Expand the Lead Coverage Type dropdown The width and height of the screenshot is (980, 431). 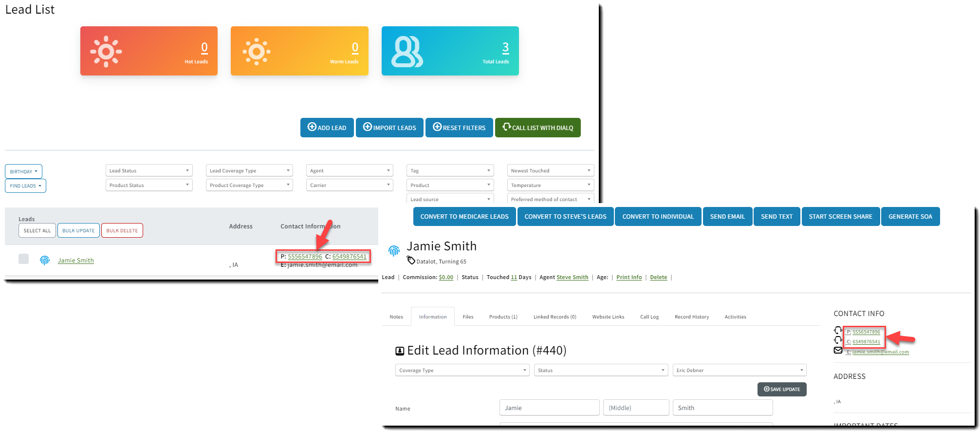(249, 170)
